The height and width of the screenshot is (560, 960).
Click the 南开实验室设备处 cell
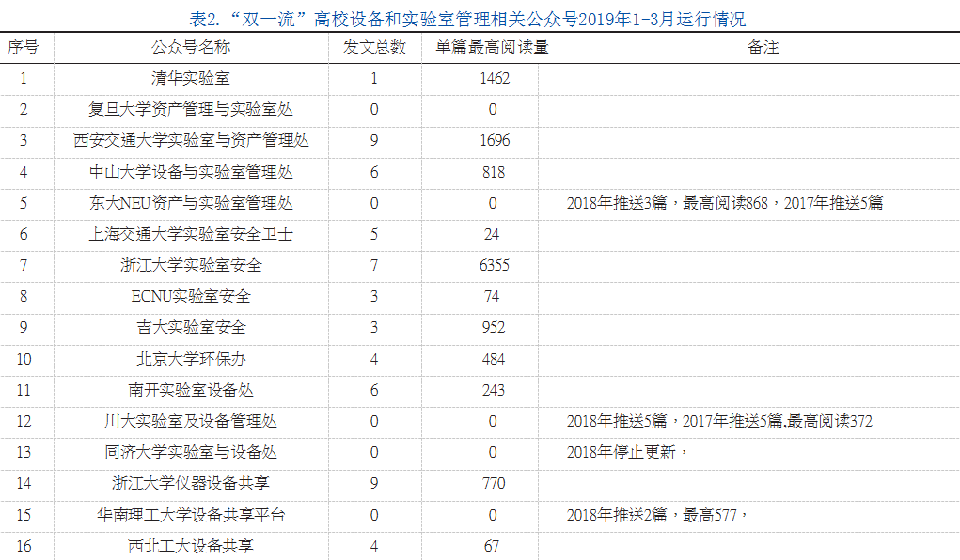click(x=191, y=390)
